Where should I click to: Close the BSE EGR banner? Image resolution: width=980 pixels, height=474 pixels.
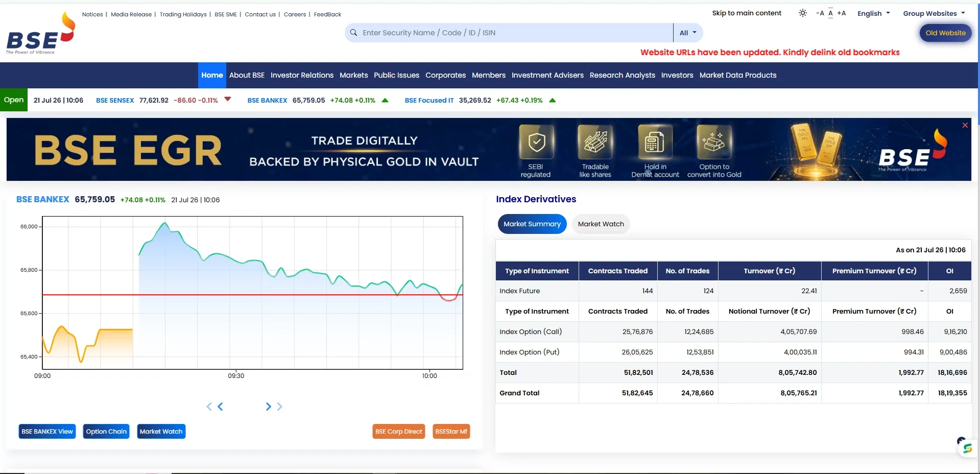[965, 125]
